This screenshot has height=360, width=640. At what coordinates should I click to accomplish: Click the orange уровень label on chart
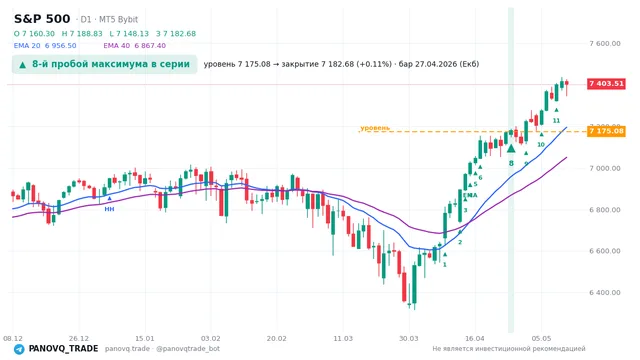pyautogui.click(x=375, y=128)
